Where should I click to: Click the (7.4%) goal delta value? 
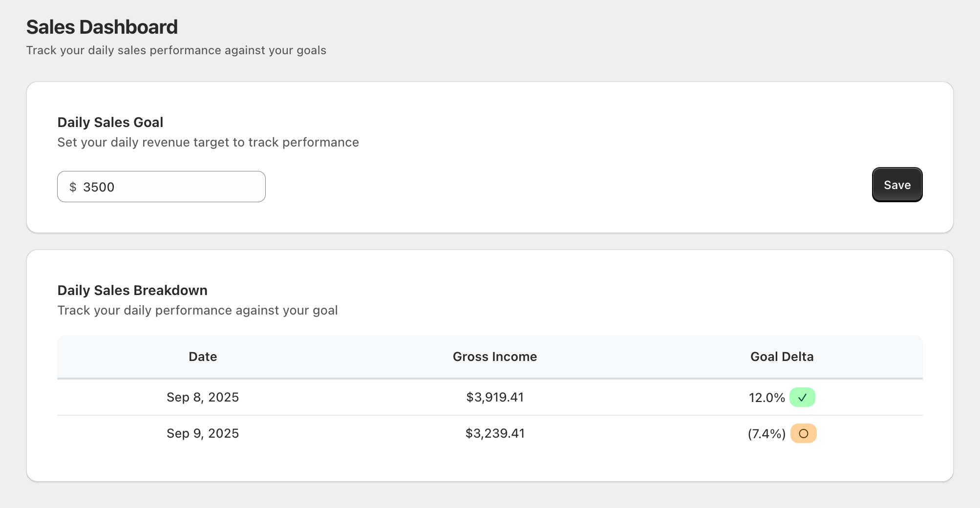click(767, 434)
